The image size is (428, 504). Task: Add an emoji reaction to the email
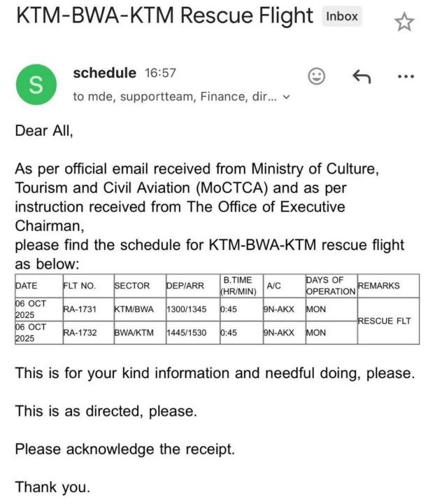coord(317,76)
